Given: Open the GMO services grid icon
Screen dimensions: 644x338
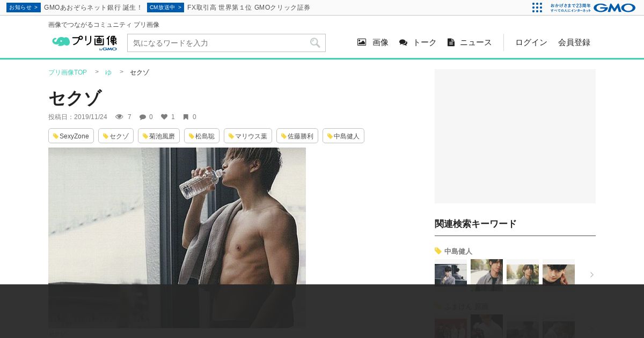Looking at the screenshot, I should (537, 8).
